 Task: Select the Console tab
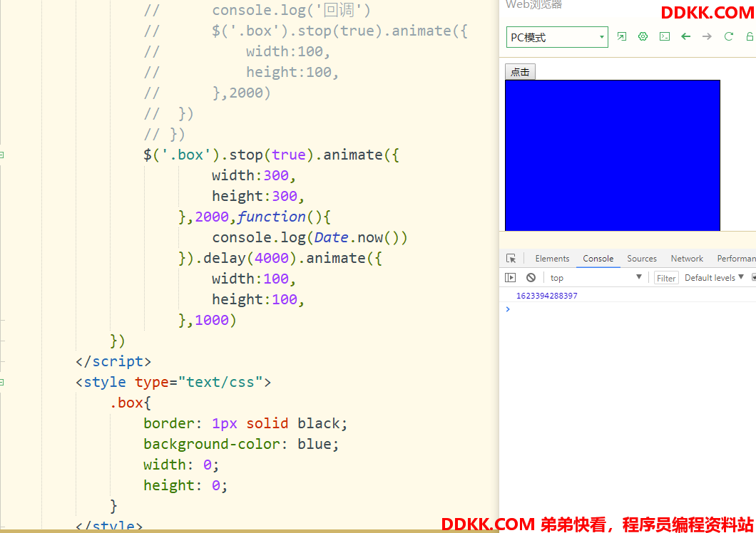(x=598, y=259)
